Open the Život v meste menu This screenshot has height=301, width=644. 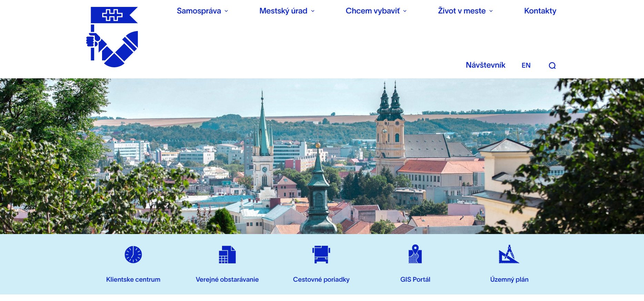coord(462,11)
